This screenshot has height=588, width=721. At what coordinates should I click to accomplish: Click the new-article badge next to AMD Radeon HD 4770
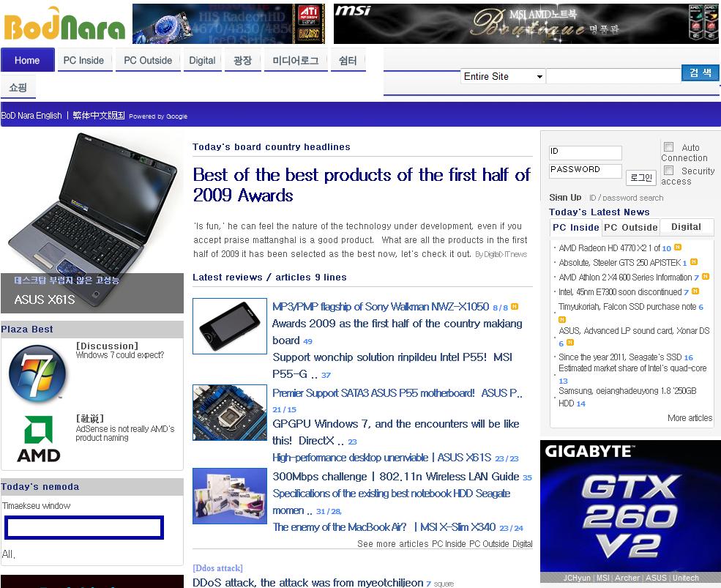pyautogui.click(x=678, y=248)
